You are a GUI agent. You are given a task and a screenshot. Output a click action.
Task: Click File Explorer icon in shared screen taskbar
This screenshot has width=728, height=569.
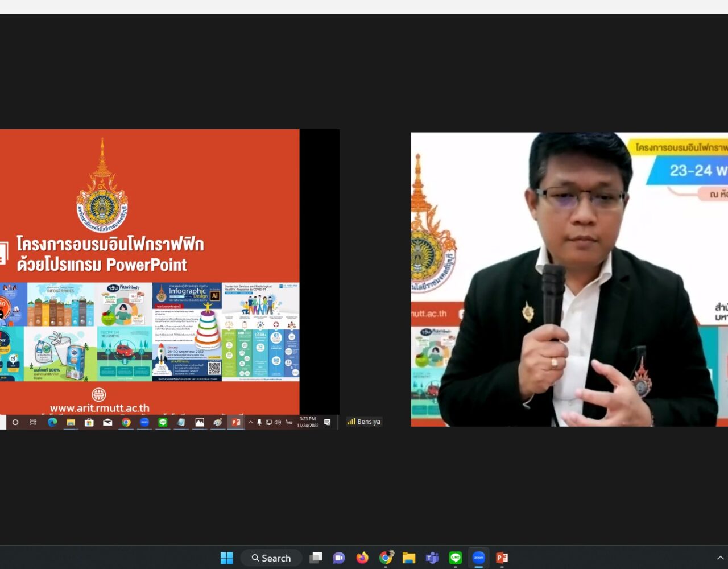71,422
